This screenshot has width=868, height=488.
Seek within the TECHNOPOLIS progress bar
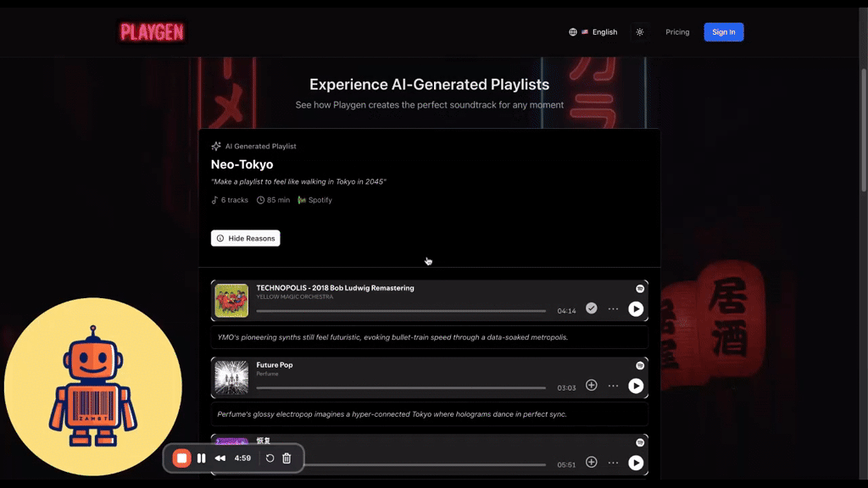pos(401,311)
